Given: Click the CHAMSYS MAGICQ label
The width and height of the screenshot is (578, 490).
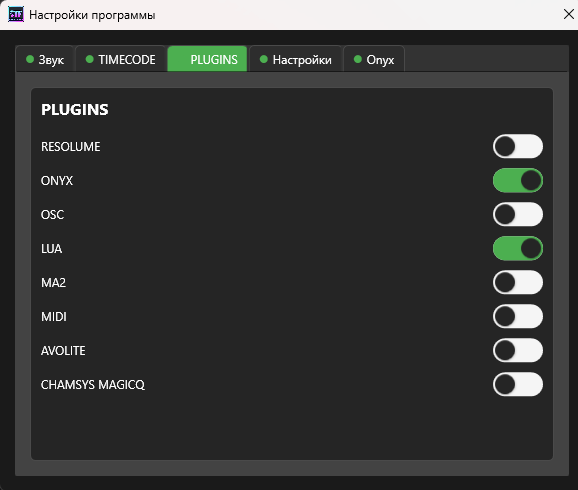Looking at the screenshot, I should coord(93,385).
